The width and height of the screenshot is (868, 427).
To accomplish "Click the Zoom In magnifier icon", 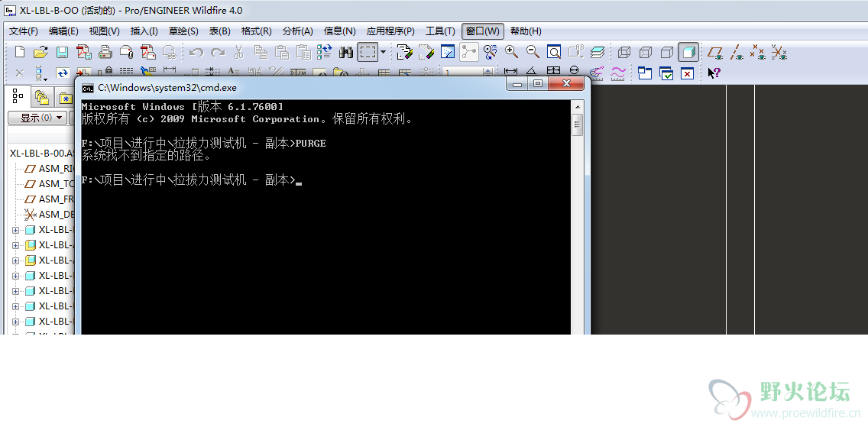I will [511, 52].
